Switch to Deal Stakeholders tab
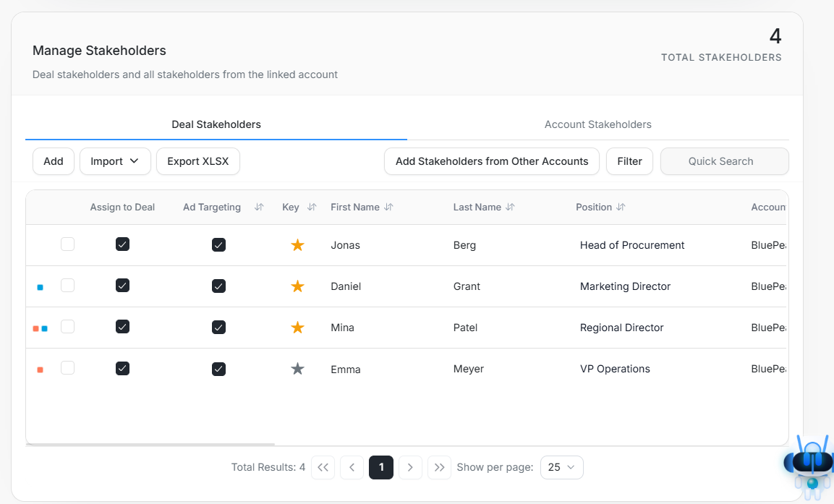 [216, 124]
